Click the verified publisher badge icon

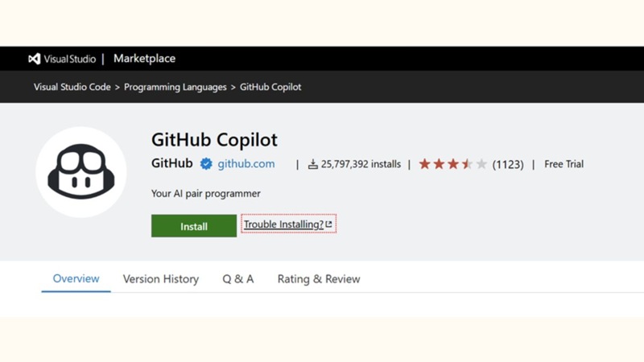pos(206,164)
